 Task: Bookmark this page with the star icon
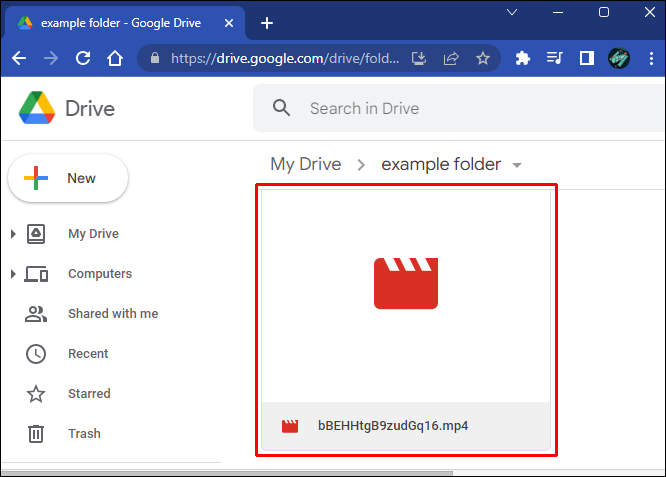tap(483, 58)
